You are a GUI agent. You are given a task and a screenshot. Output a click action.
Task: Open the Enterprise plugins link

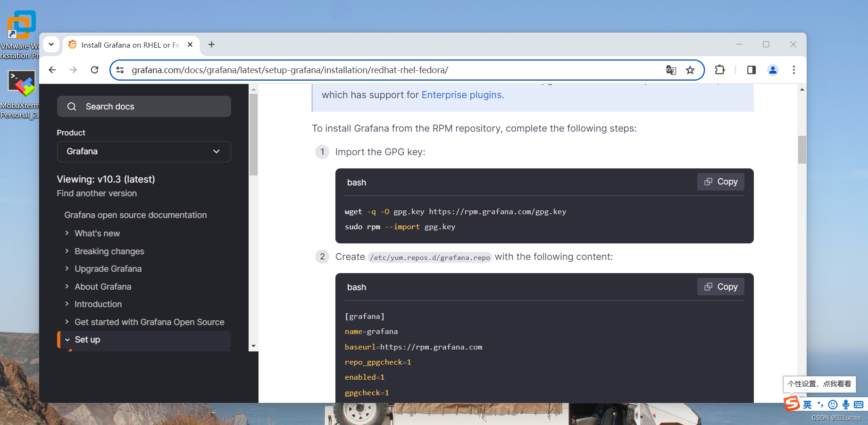[461, 95]
